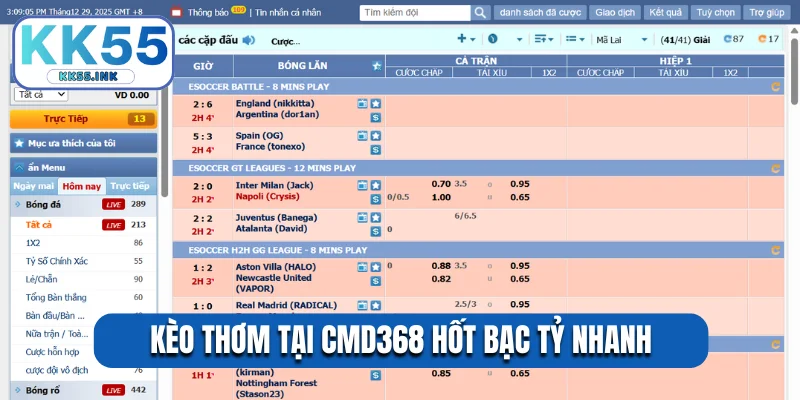Open statistics S icon for England match
The width and height of the screenshot is (800, 400).
pyautogui.click(x=376, y=118)
